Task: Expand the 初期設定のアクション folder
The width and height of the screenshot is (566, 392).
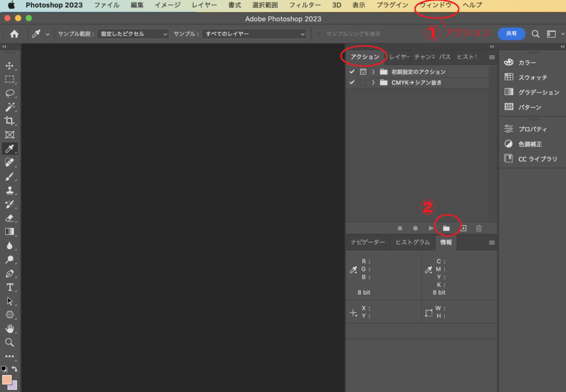Action: [373, 72]
